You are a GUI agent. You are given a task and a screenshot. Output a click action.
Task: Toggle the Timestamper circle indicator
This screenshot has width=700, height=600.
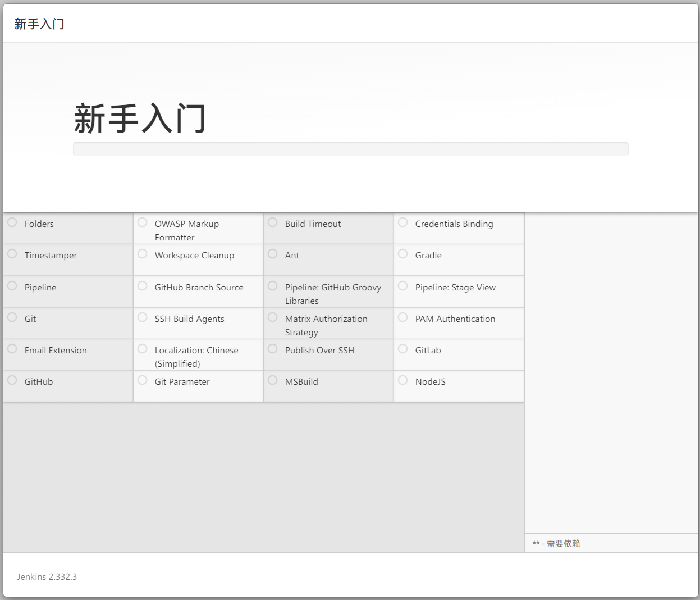12,254
